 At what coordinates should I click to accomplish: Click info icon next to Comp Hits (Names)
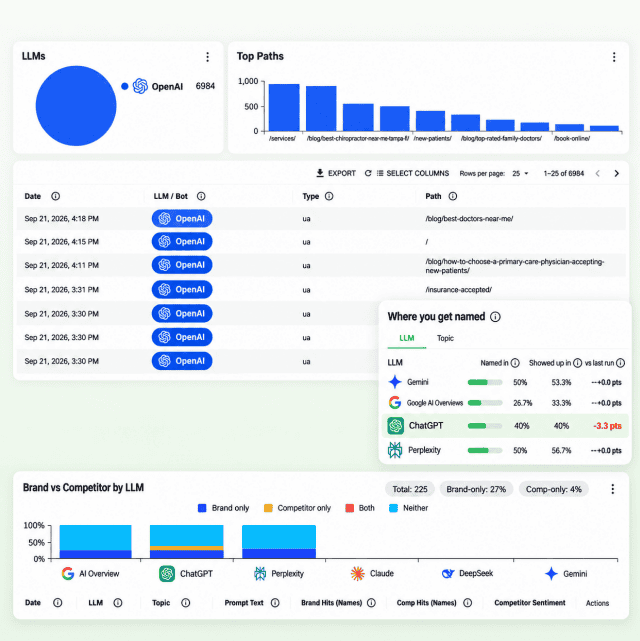(468, 603)
